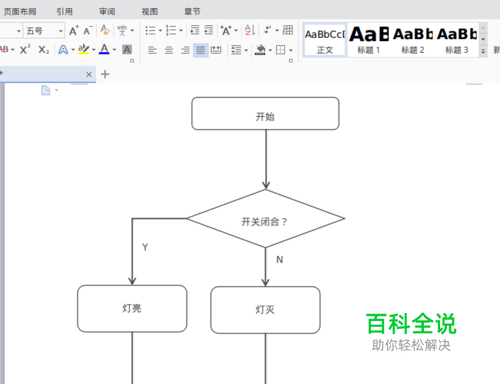Screen dimensions: 500x384
Task: Align text left
Action: pos(152,50)
